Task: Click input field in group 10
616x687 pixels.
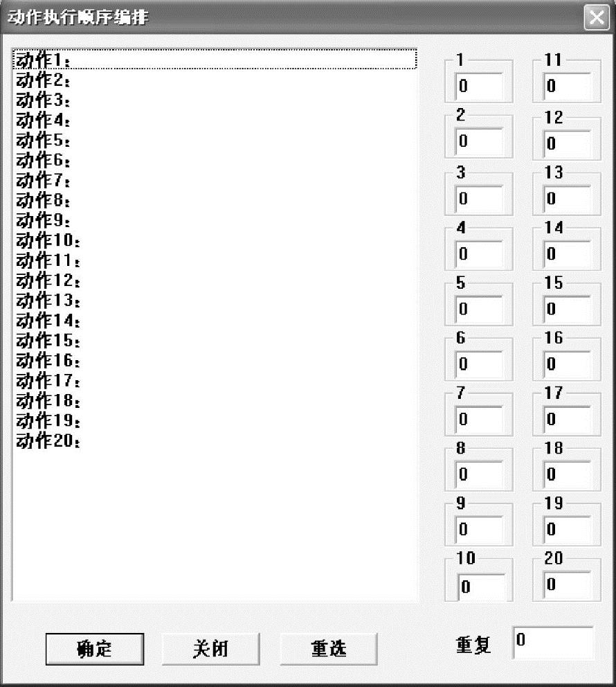Action: coord(481,587)
